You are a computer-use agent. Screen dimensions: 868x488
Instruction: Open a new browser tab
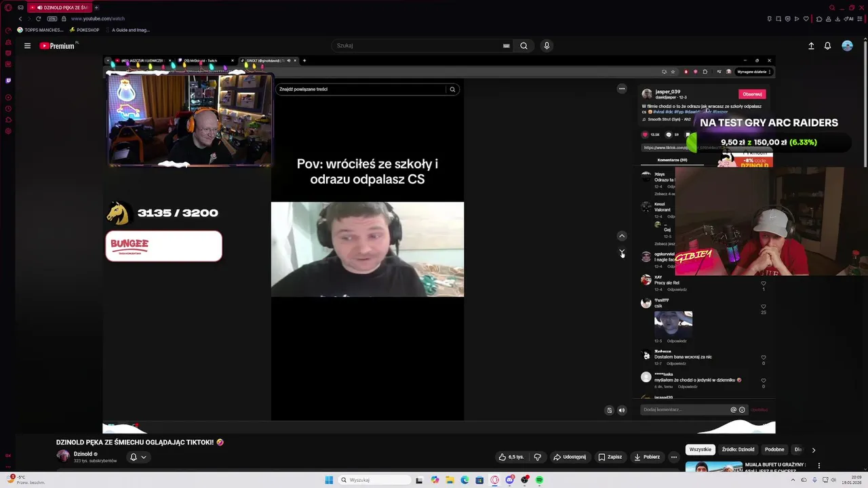click(96, 7)
